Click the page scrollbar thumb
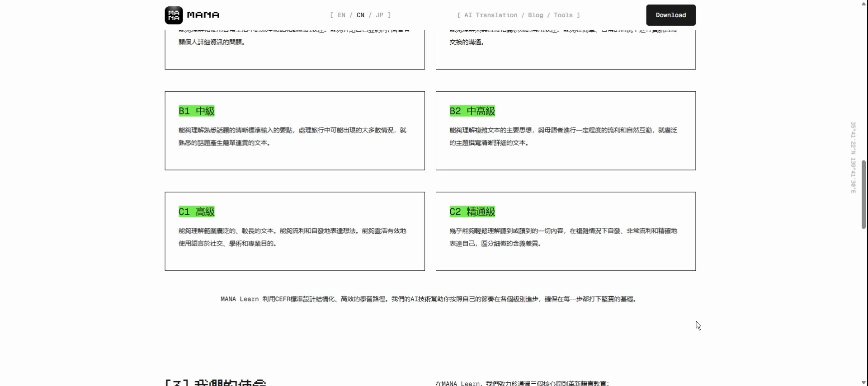The width and height of the screenshot is (868, 386). tap(863, 194)
